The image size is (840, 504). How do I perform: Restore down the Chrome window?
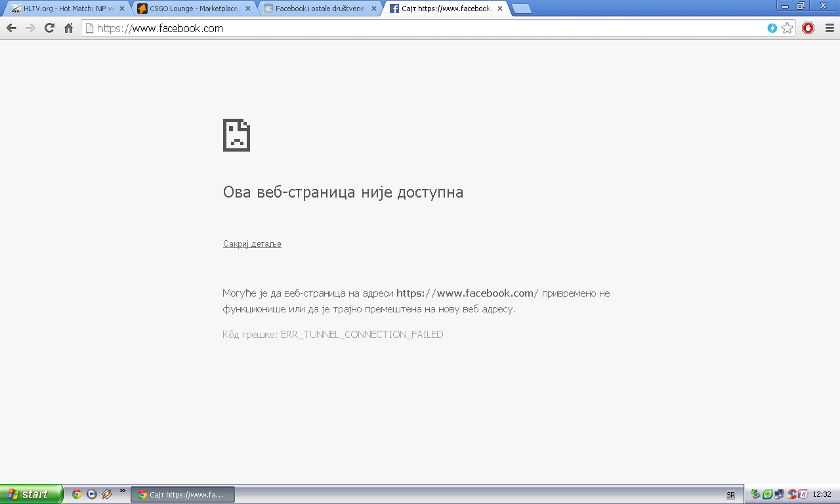801,5
